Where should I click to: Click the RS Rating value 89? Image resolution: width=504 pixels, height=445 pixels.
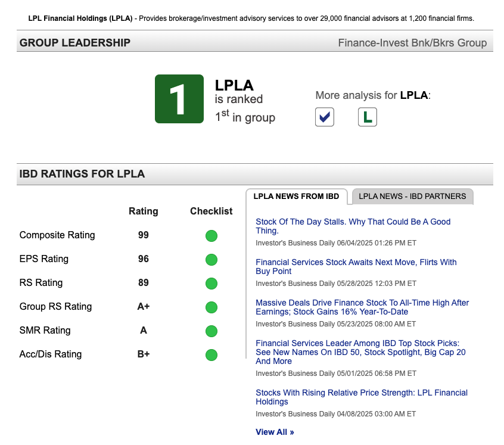pos(144,282)
